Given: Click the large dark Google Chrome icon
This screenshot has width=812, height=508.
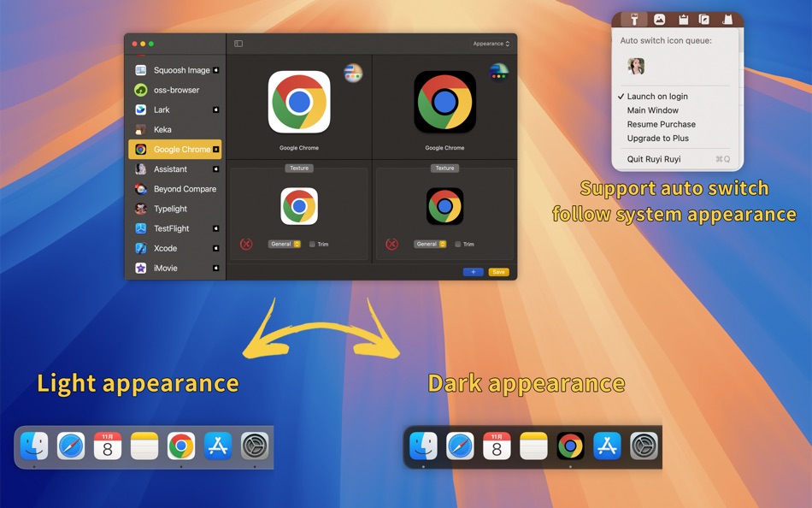Looking at the screenshot, I should [444, 102].
